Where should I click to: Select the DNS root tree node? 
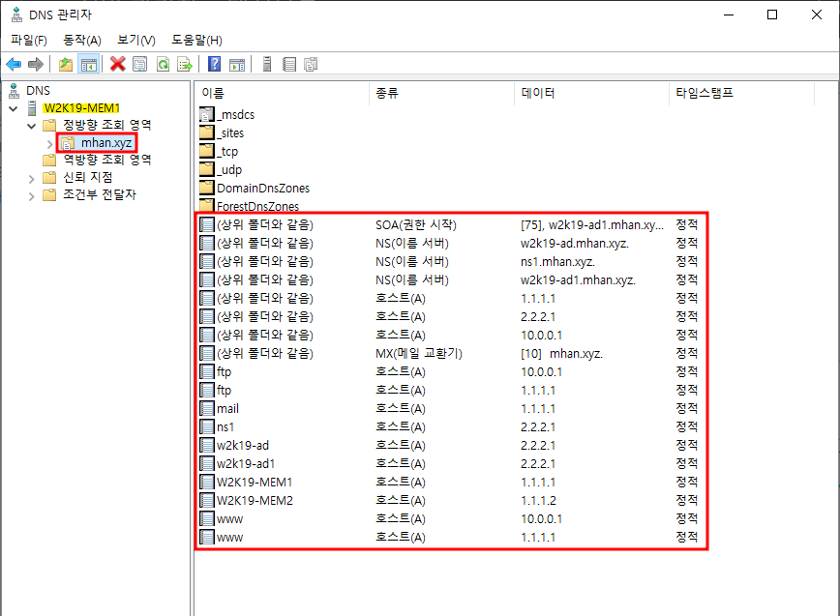(38, 91)
